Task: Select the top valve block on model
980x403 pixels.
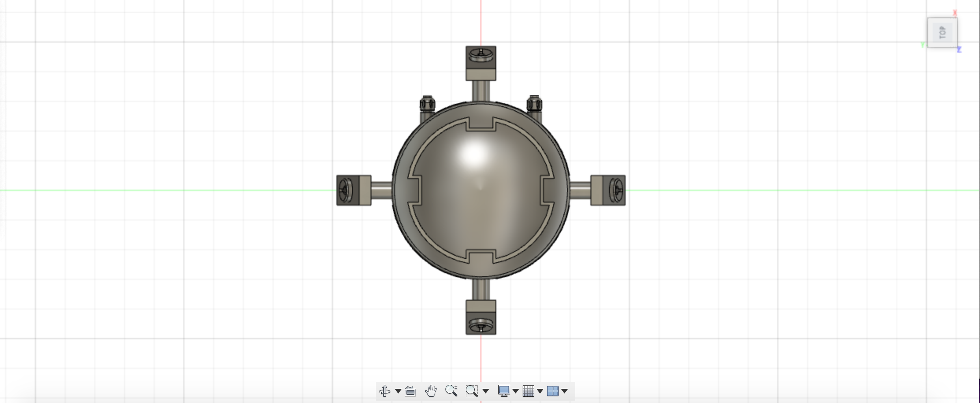Action: pyautogui.click(x=481, y=63)
